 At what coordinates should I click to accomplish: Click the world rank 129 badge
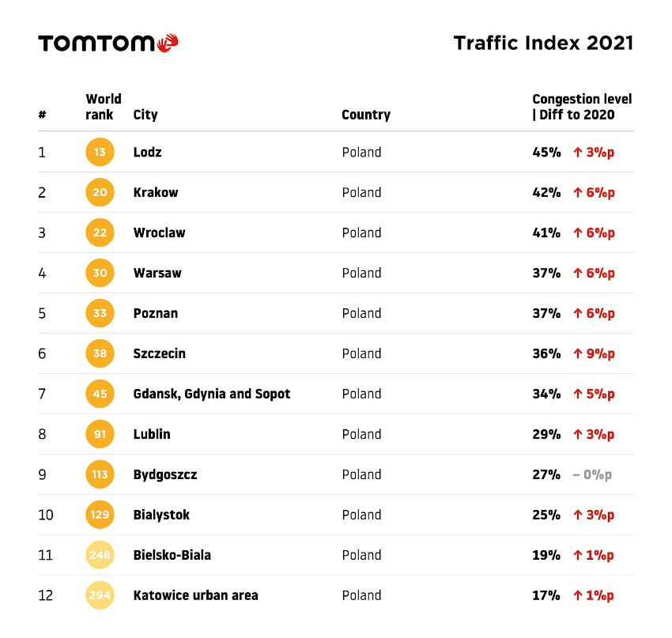[x=100, y=515]
